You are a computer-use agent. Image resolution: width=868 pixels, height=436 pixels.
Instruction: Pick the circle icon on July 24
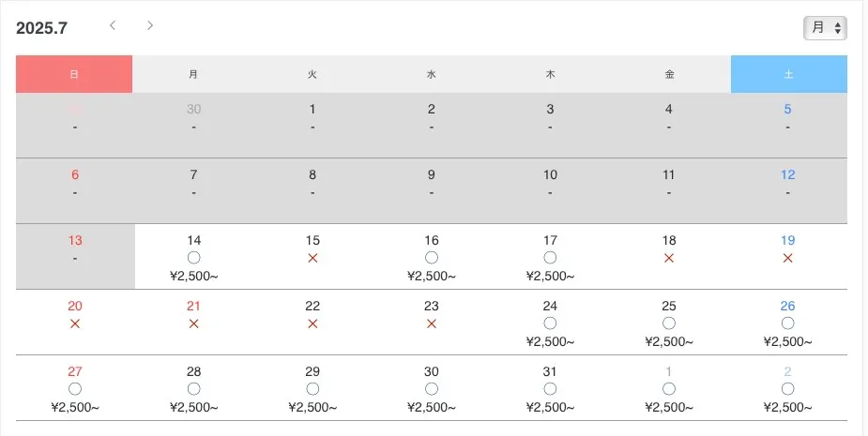point(550,323)
